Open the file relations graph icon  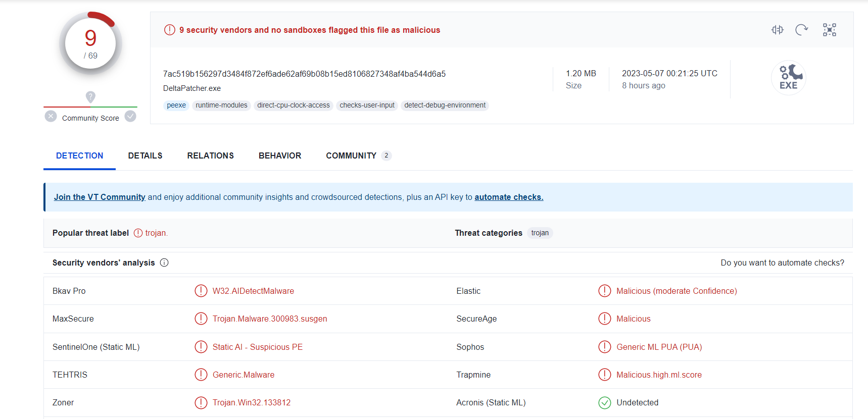pos(829,30)
